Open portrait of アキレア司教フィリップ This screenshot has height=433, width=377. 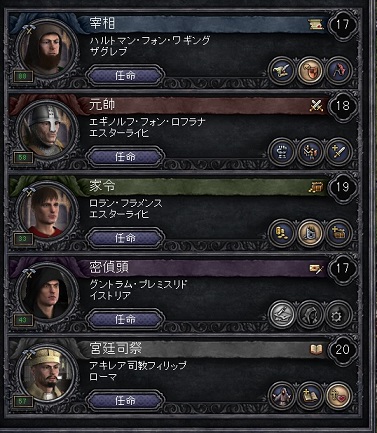pos(48,375)
